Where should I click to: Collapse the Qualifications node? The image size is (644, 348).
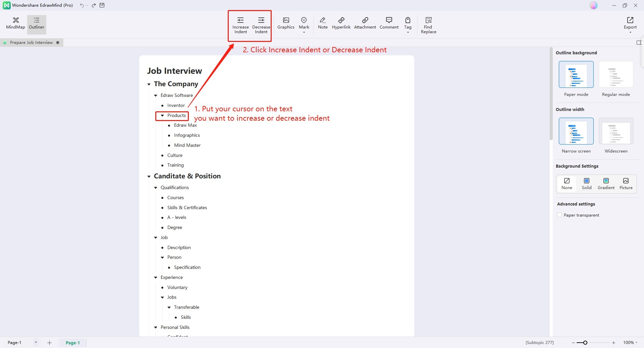coord(156,188)
